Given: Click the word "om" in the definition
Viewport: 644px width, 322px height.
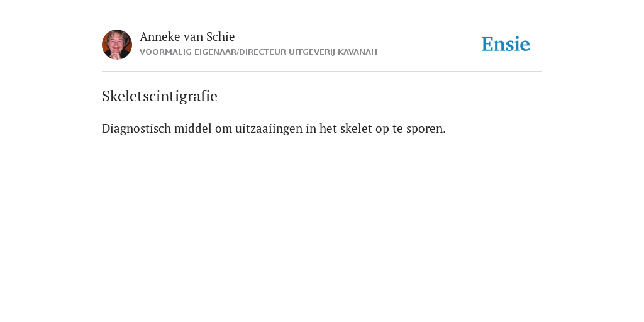Looking at the screenshot, I should coord(223,129).
